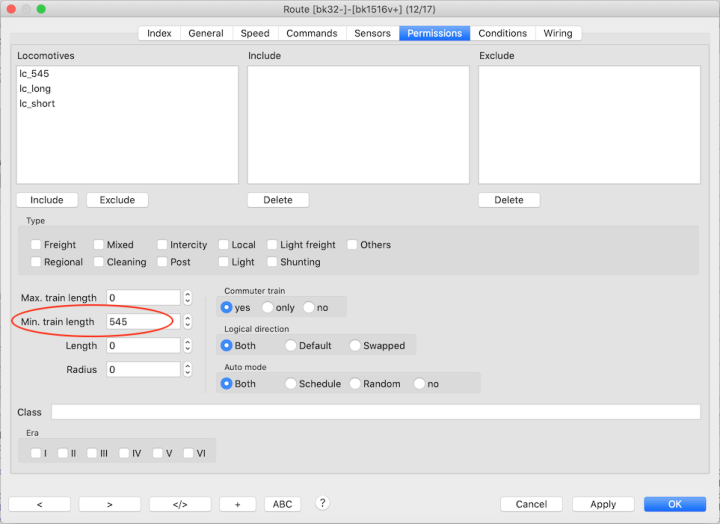Choose Swapped logical direction
The width and height of the screenshot is (720, 524).
tap(356, 346)
